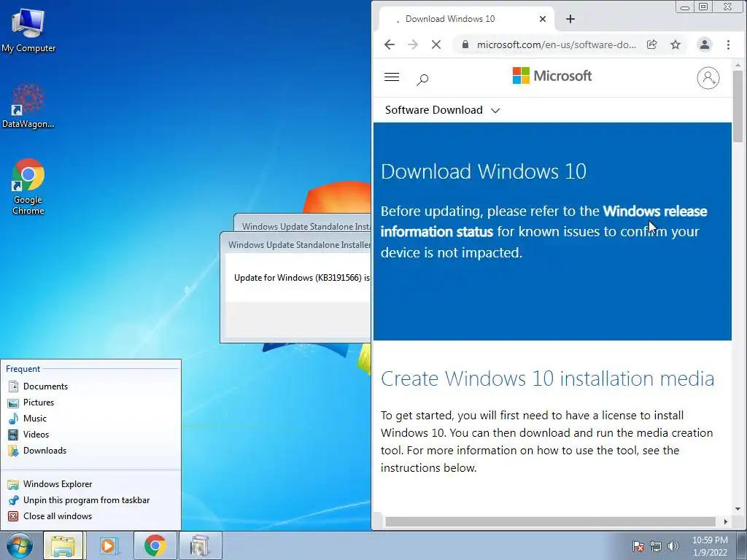Bookmark this page with the star icon
The image size is (747, 560).
coord(675,44)
